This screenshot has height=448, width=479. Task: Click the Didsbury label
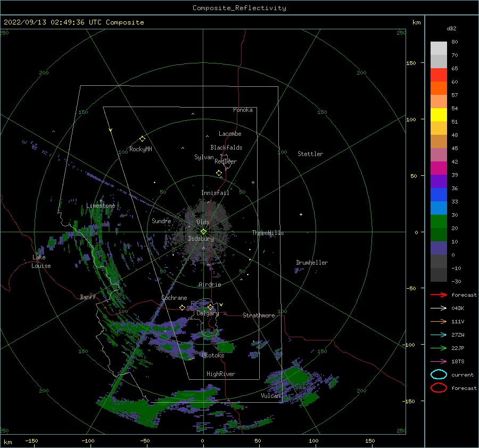coord(201,239)
